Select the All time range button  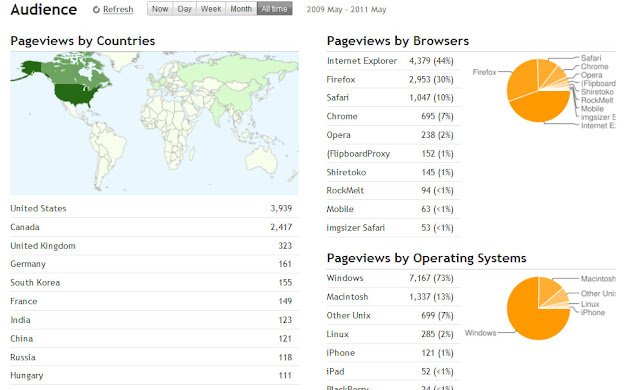coord(274,9)
